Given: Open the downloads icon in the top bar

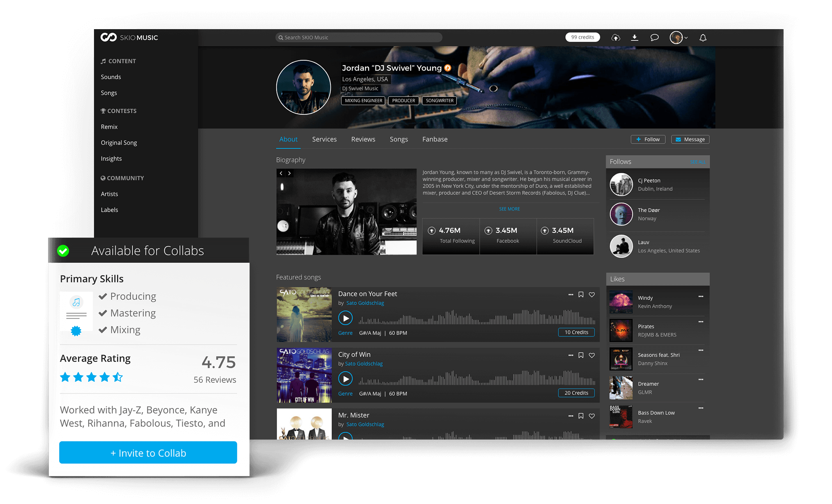Looking at the screenshot, I should 635,37.
